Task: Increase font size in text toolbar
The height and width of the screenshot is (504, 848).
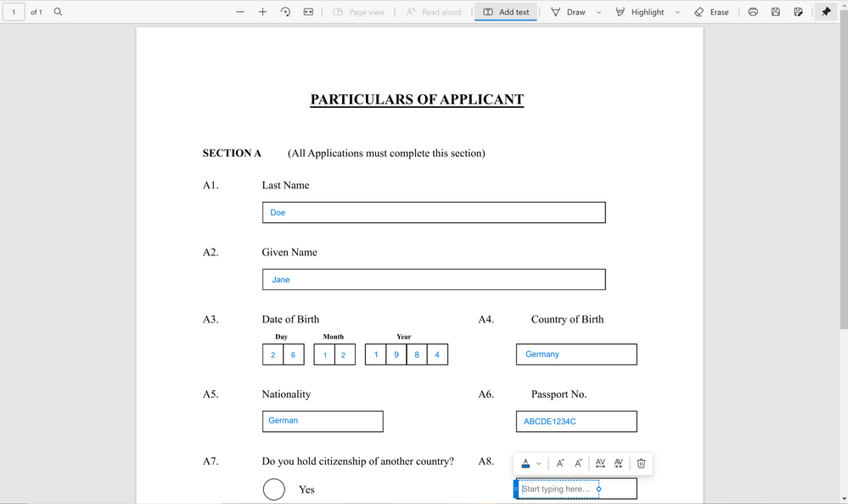Action: click(x=560, y=463)
